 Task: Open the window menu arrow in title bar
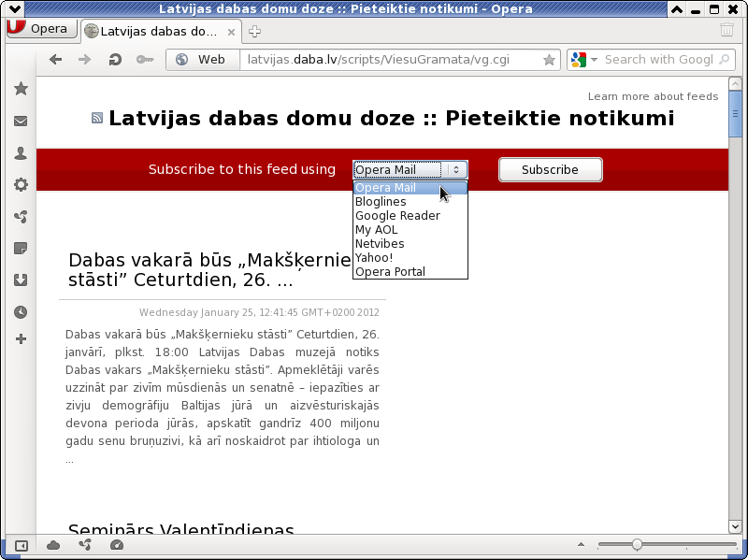pyautogui.click(x=14, y=8)
